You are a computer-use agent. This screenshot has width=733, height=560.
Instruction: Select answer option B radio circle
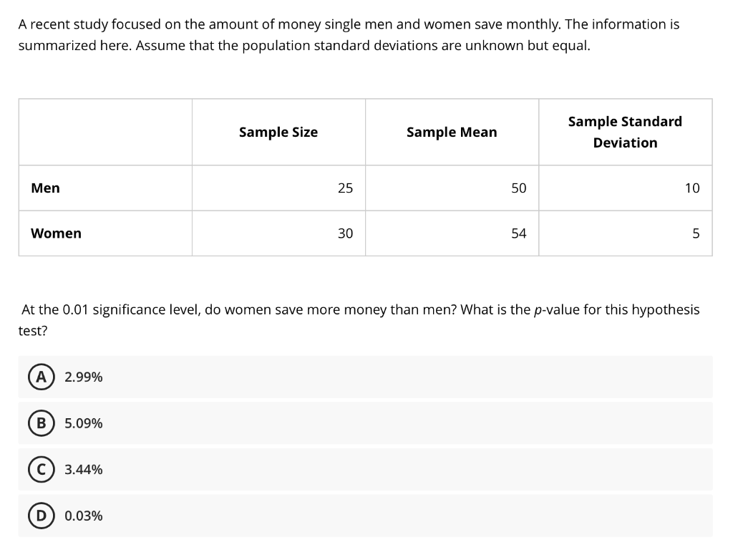tap(41, 423)
